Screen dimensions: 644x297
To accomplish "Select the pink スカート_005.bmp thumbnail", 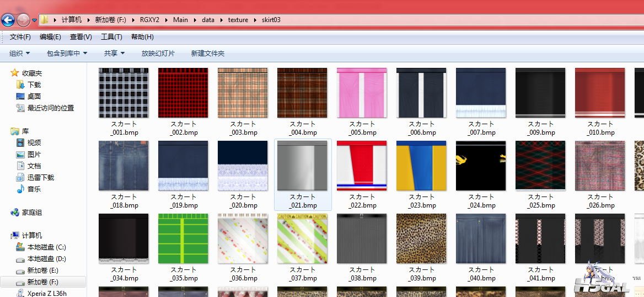I will click(362, 93).
